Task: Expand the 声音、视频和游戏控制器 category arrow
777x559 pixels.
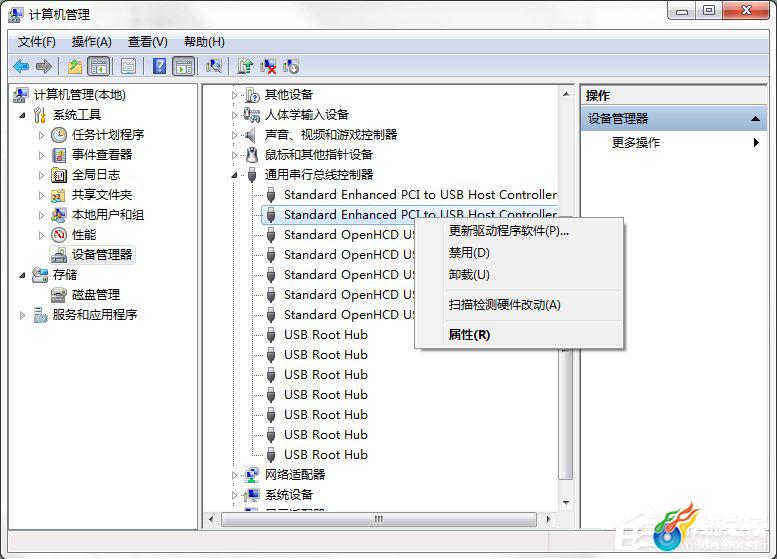Action: pyautogui.click(x=234, y=135)
